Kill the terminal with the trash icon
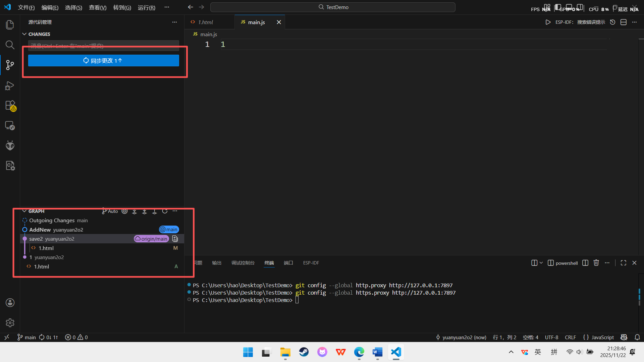Image resolution: width=644 pixels, height=362 pixels. pos(596,263)
